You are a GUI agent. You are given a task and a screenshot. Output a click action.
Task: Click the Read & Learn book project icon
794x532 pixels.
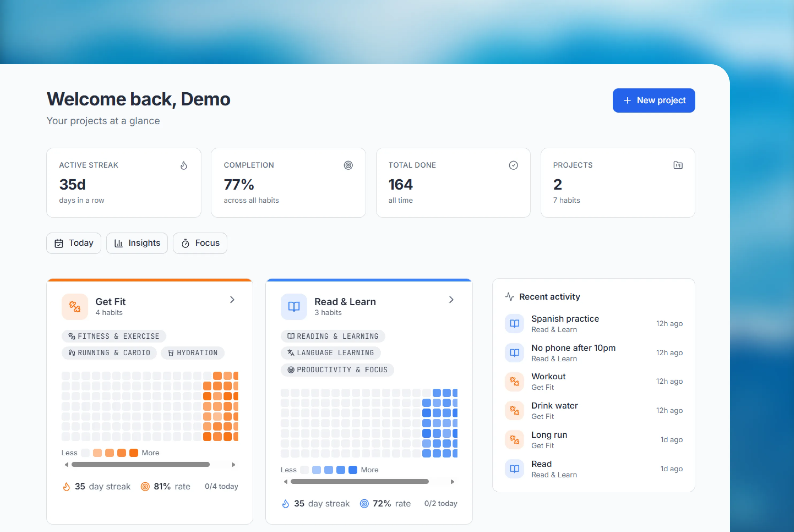[x=294, y=307]
